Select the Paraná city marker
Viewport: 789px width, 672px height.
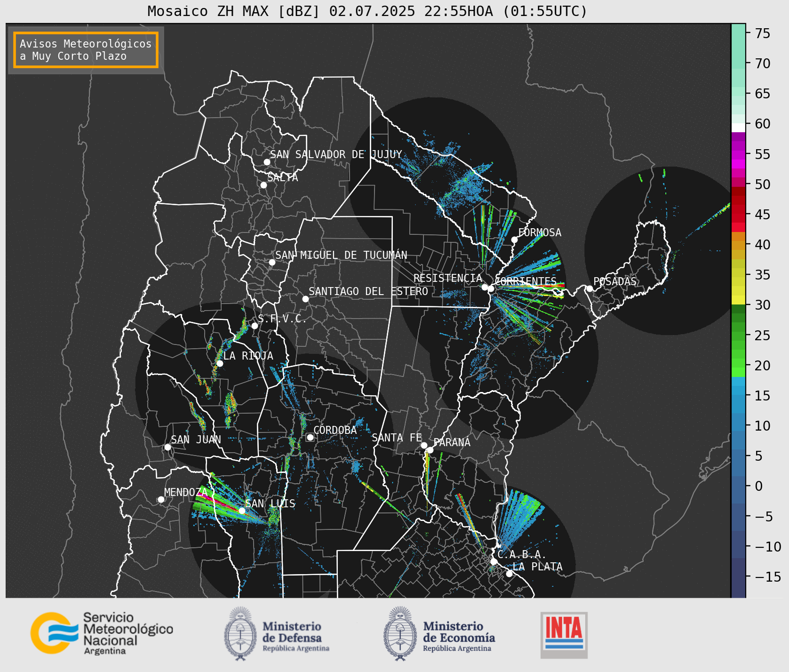(x=430, y=450)
